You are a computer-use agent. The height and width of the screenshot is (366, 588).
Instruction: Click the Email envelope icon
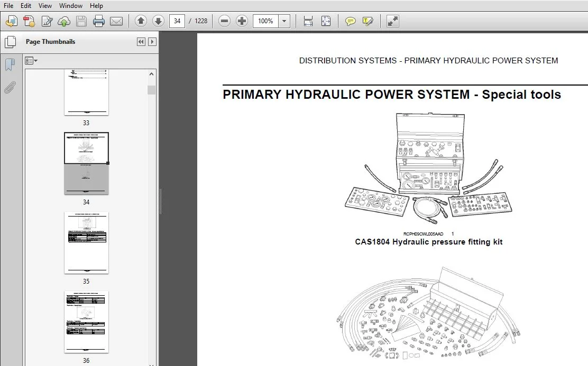(x=116, y=21)
